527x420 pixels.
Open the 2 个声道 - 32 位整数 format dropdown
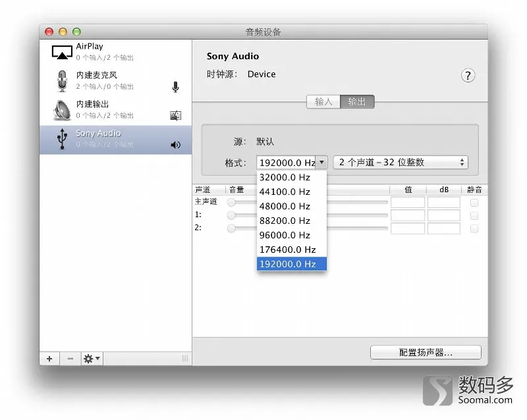(x=401, y=163)
